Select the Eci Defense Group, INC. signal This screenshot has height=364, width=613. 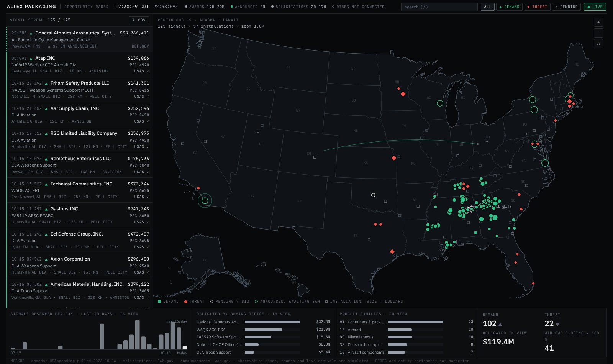tap(80, 240)
